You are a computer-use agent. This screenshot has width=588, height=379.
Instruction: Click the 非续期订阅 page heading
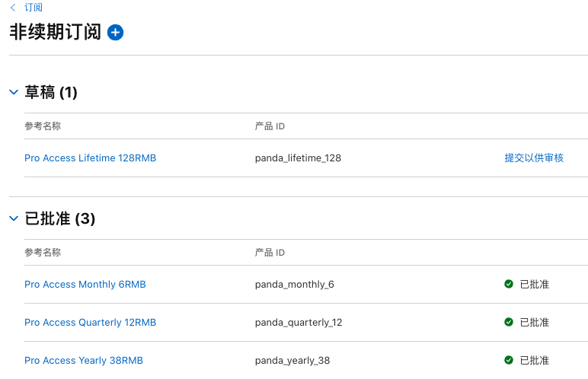(55, 32)
